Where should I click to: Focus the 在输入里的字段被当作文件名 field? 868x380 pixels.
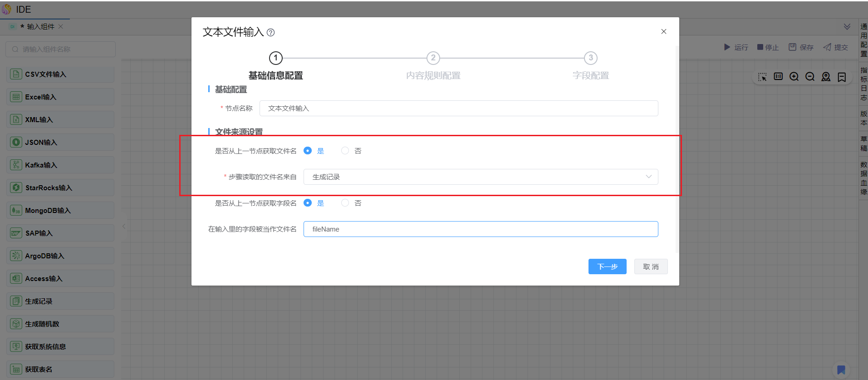click(x=481, y=229)
